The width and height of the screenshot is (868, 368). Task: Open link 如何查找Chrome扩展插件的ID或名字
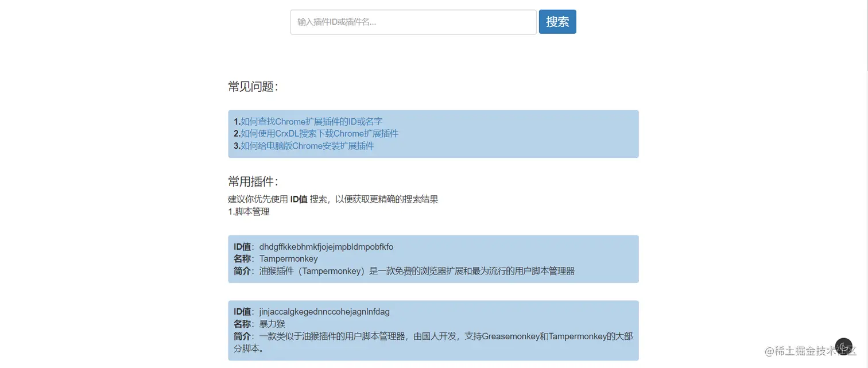coord(312,122)
